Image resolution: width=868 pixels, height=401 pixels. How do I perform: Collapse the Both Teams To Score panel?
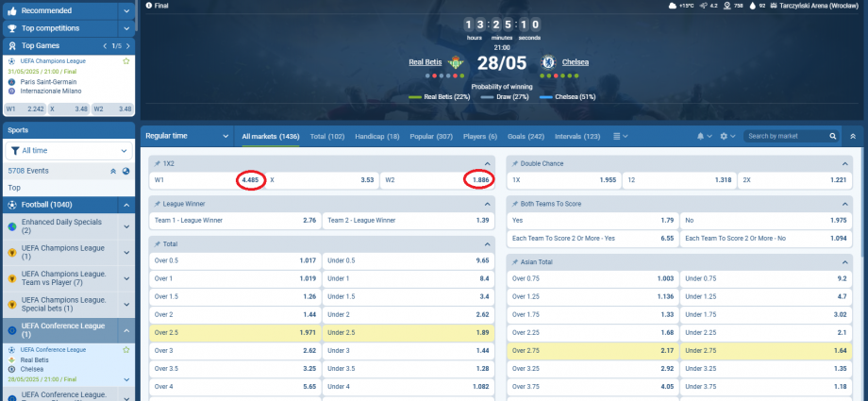click(844, 204)
